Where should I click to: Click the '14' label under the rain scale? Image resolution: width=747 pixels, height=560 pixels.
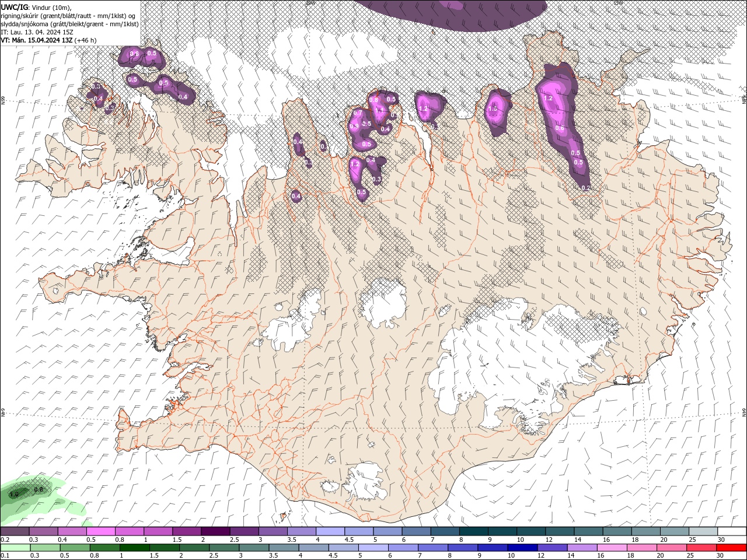pyautogui.click(x=571, y=555)
